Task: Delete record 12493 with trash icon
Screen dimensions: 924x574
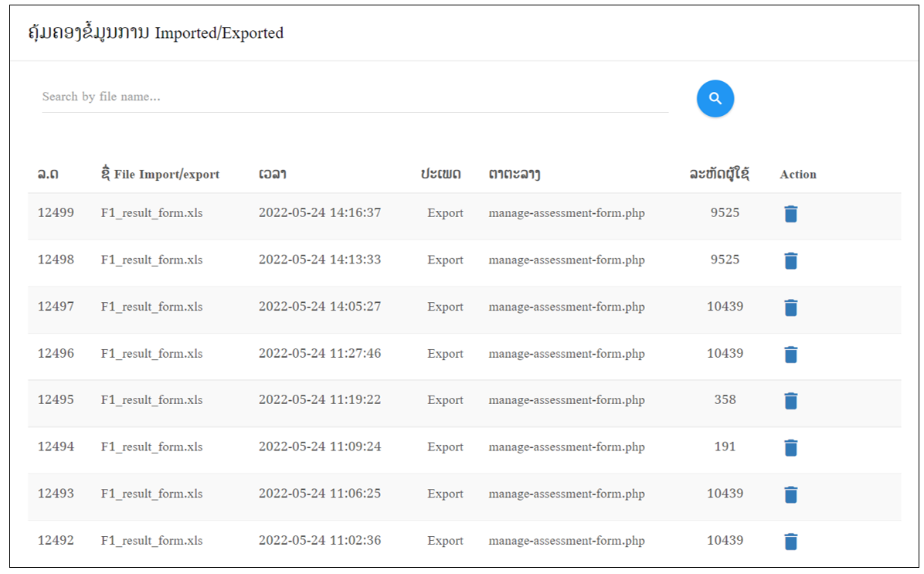Action: click(x=791, y=494)
